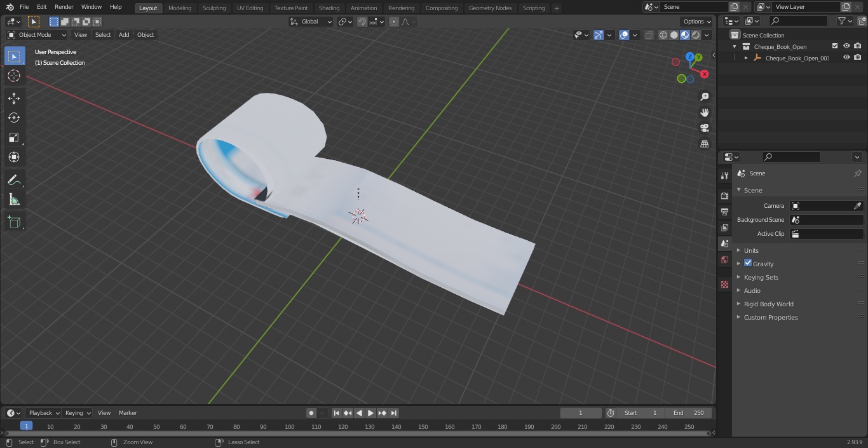This screenshot has width=868, height=448.
Task: Open the viewport Add menu
Action: (124, 35)
